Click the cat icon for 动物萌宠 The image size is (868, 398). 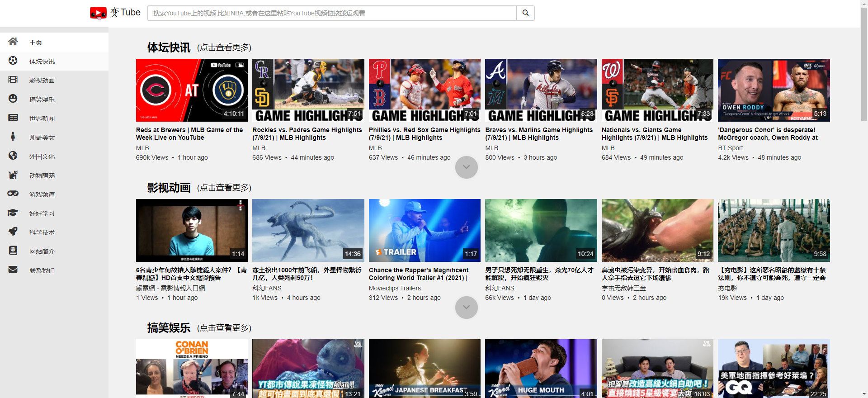[13, 175]
